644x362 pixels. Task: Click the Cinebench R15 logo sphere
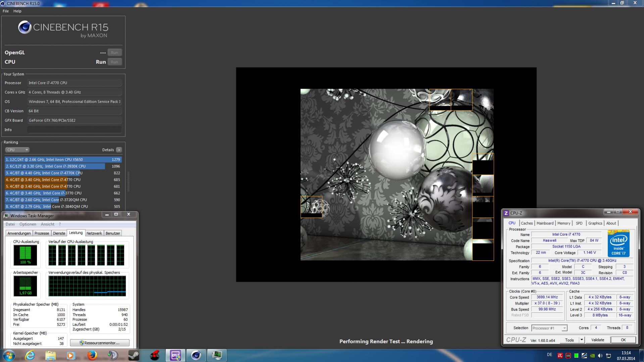point(24,28)
